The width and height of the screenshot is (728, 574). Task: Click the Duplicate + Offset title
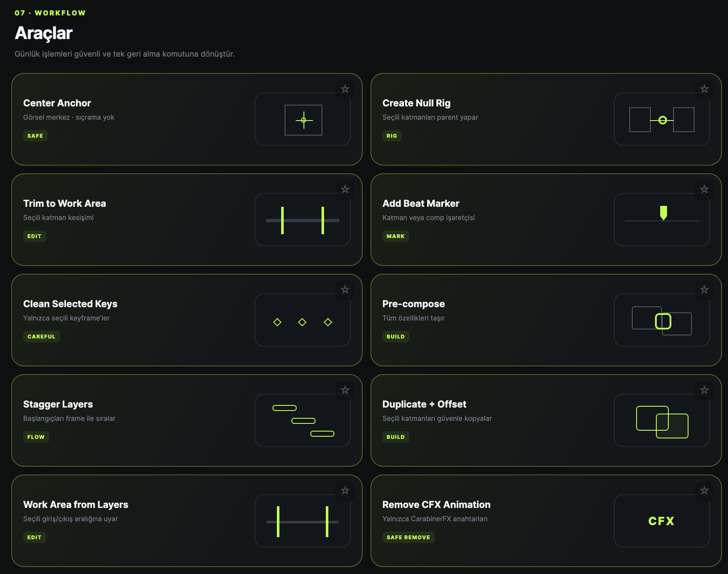[x=424, y=404]
